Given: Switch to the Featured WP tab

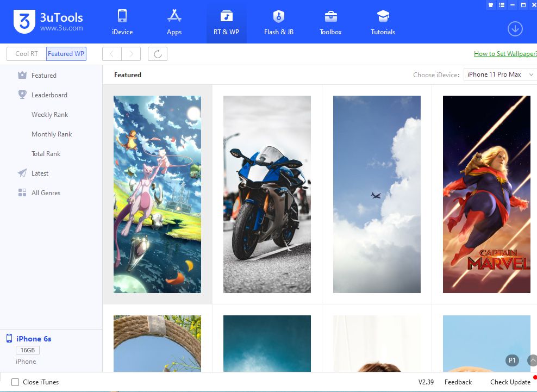Looking at the screenshot, I should (x=66, y=54).
